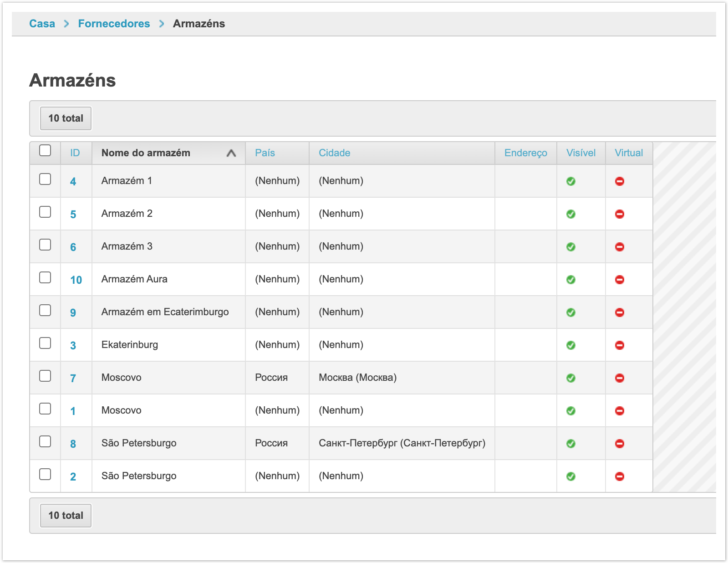Open warehouse ID 10 link
This screenshot has height=563, width=728.
[x=76, y=280]
